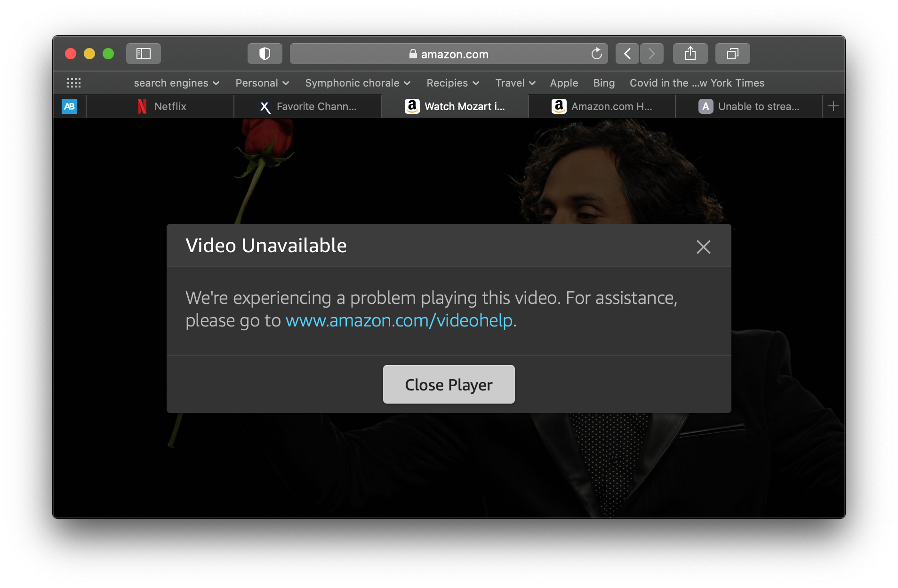Open the share sheet

[x=690, y=53]
